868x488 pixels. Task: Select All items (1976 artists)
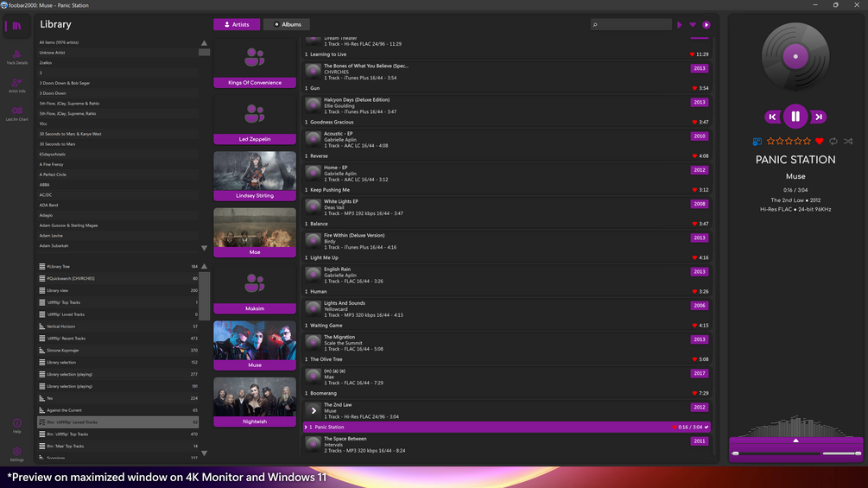pyautogui.click(x=117, y=42)
